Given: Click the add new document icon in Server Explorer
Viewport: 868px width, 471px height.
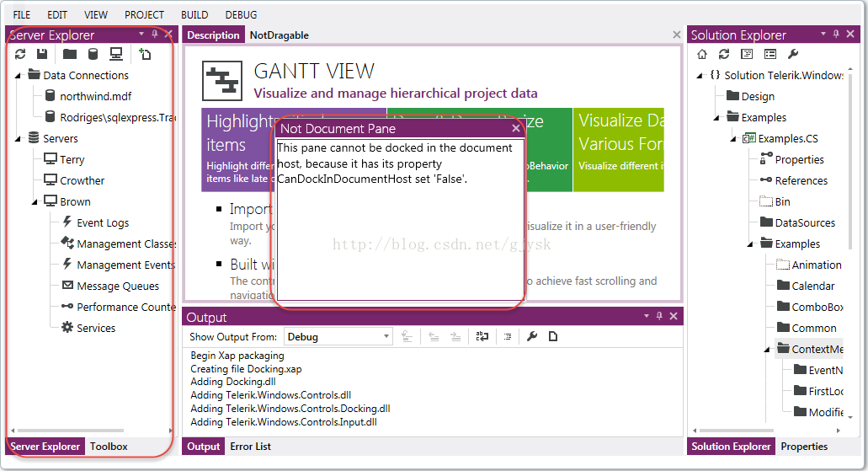Looking at the screenshot, I should [x=145, y=54].
